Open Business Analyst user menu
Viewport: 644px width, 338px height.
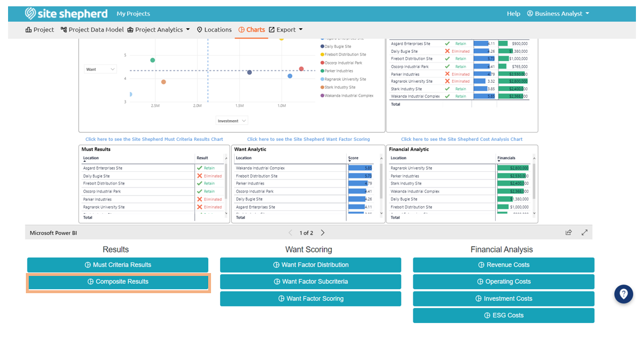pyautogui.click(x=558, y=14)
